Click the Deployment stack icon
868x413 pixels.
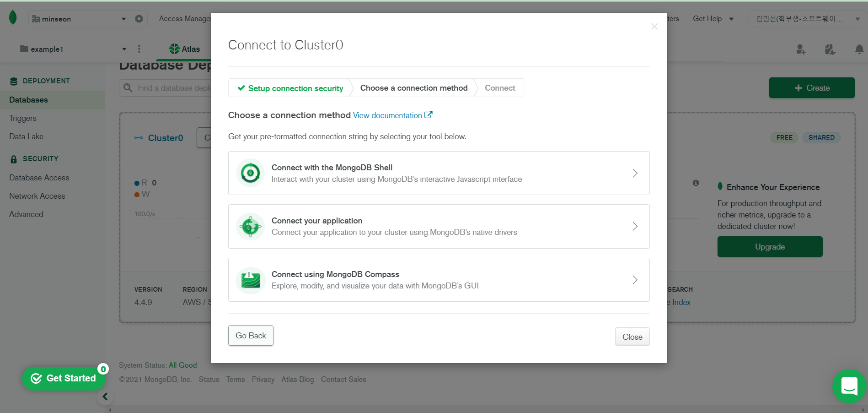[x=14, y=81]
